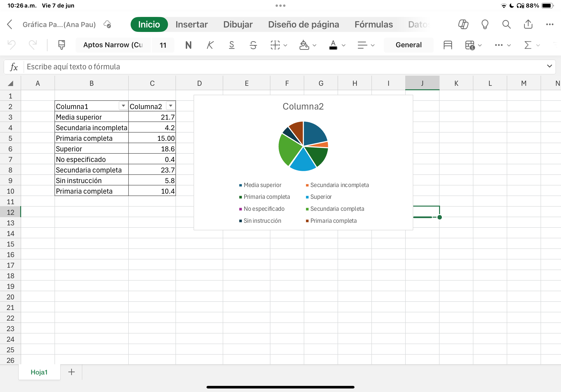Screen dimensions: 561x392
Task: Open the General number format button
Action: coord(408,45)
